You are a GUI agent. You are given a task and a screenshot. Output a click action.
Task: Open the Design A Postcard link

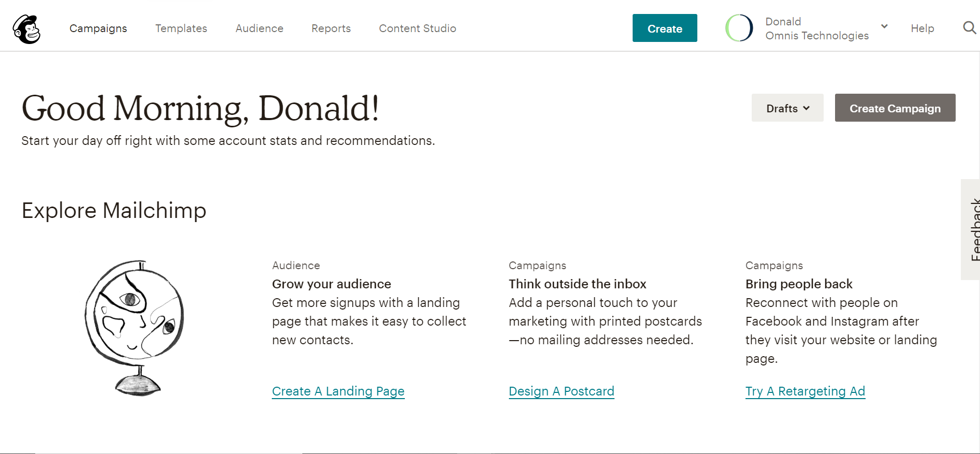click(561, 391)
